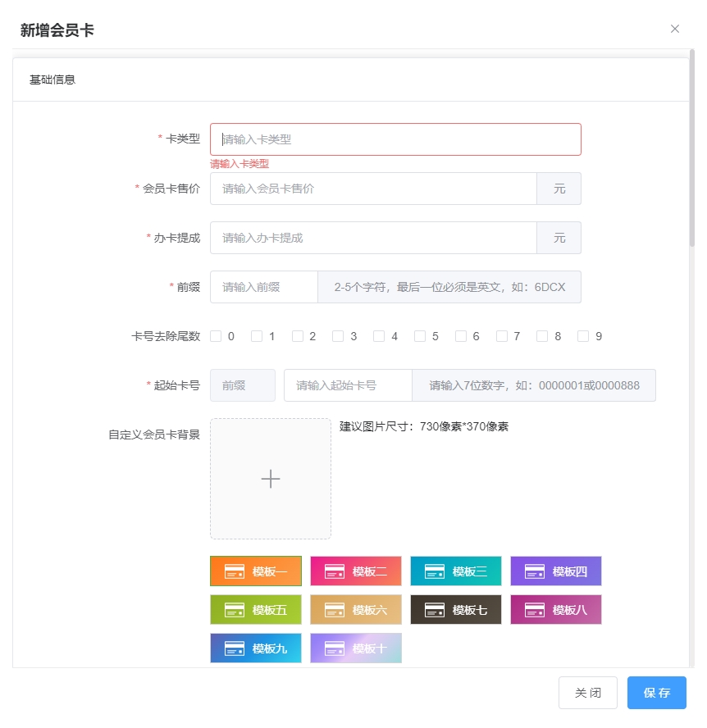Pick the tan 模板六 card template
Screen dimensions: 707x728
[356, 610]
